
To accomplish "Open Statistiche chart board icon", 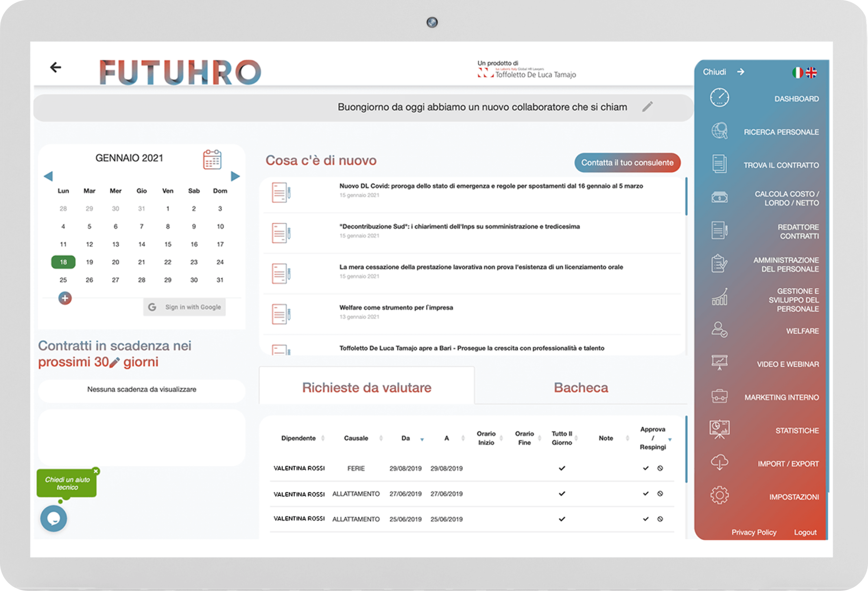I will [x=720, y=430].
